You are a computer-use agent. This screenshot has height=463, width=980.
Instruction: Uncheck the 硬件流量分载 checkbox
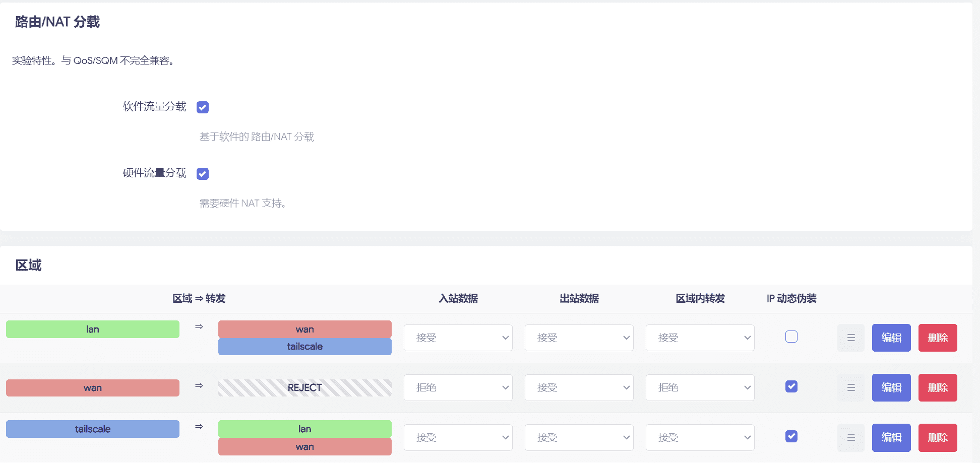pos(203,174)
